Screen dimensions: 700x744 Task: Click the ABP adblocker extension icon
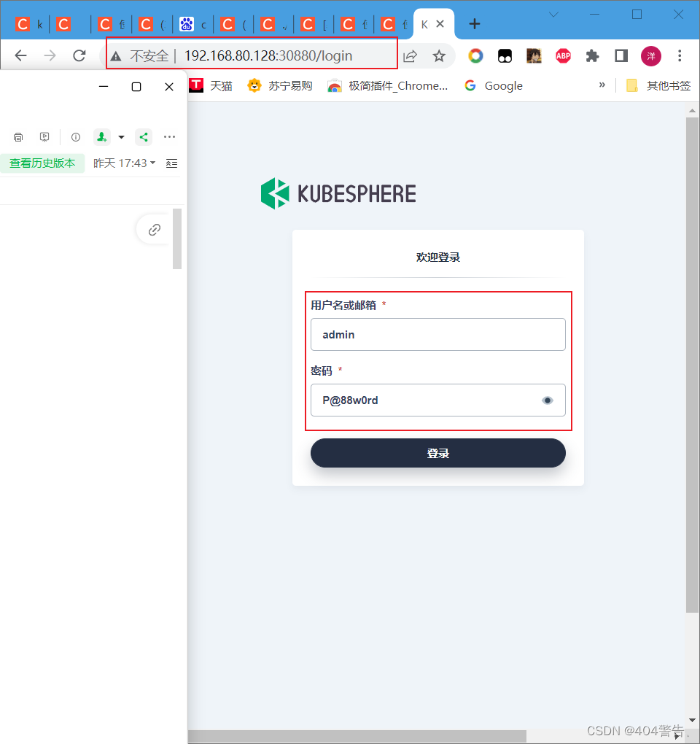click(x=563, y=55)
